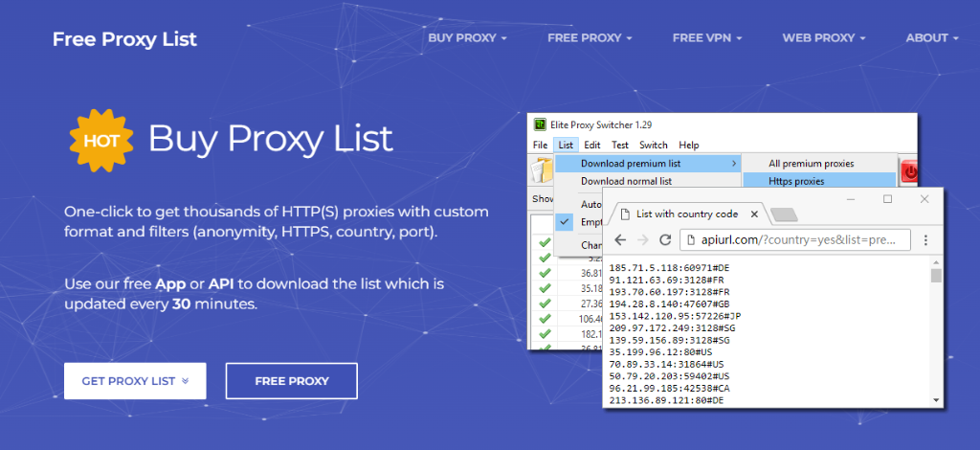Expand the BUY PROXY dropdown menu
980x450 pixels.
(467, 38)
